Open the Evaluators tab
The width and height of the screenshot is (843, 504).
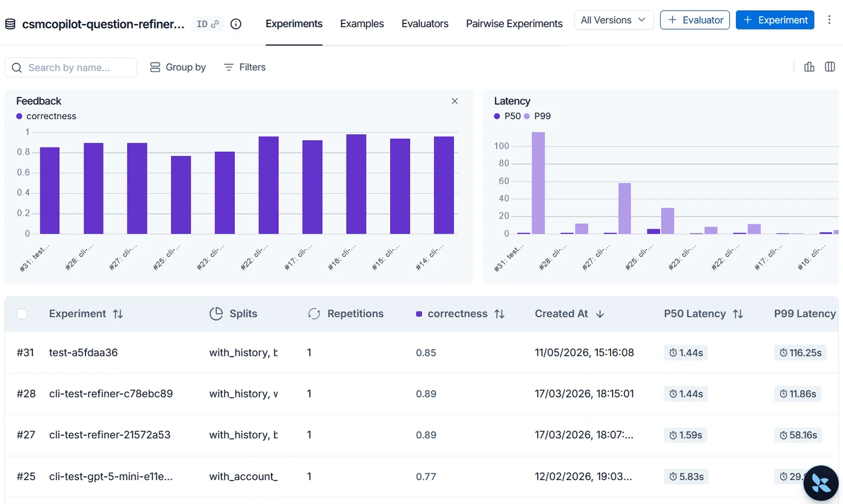point(425,24)
